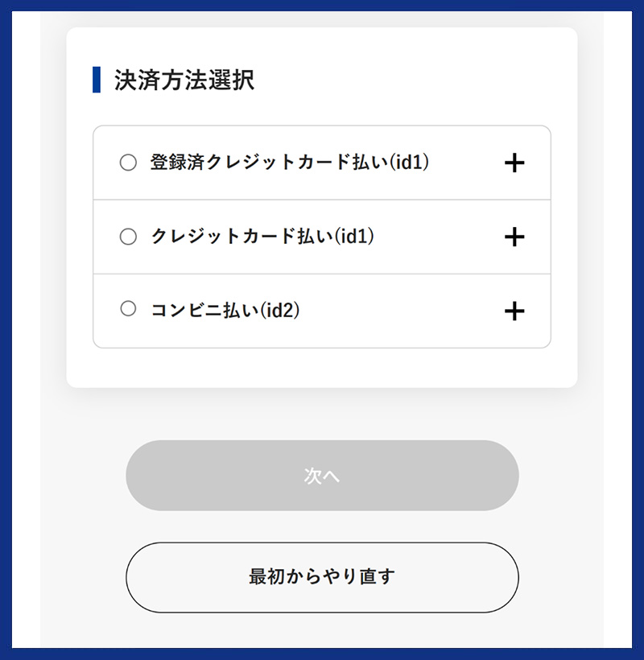
Task: Select 登録済クレジットカード払い radio button
Action: pos(128,163)
